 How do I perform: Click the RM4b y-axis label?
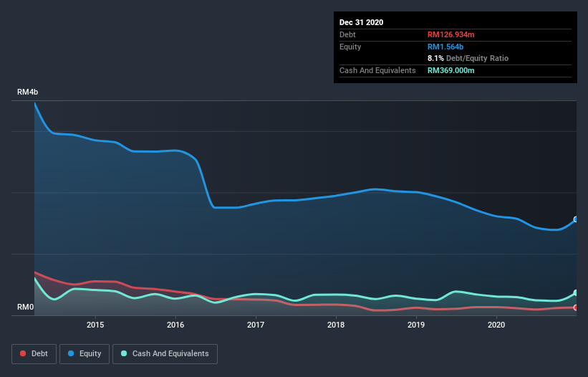point(27,92)
